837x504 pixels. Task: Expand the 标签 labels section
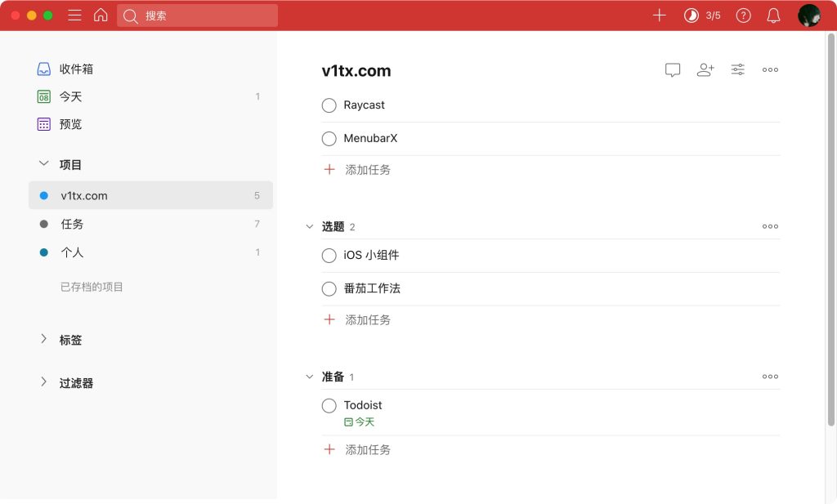(x=44, y=339)
